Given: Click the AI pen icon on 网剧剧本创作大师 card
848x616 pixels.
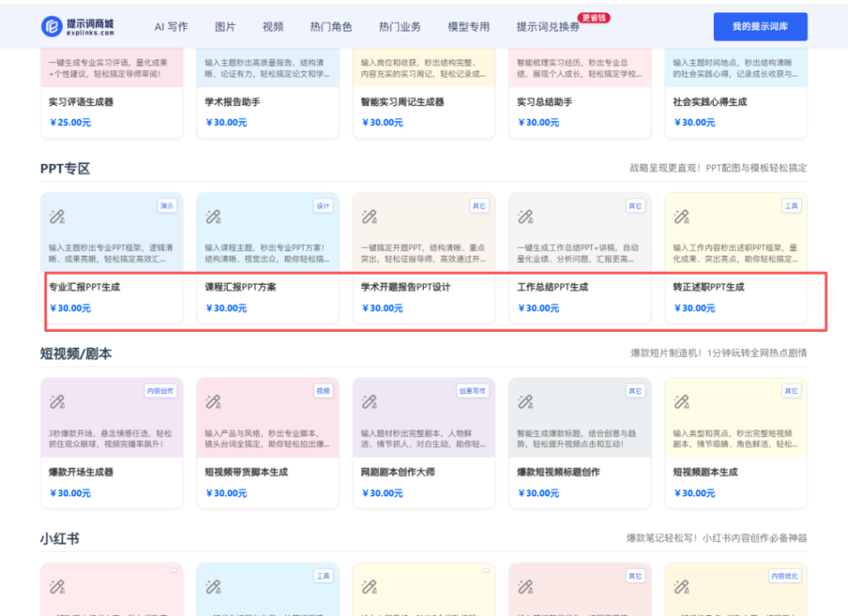Looking at the screenshot, I should [369, 402].
